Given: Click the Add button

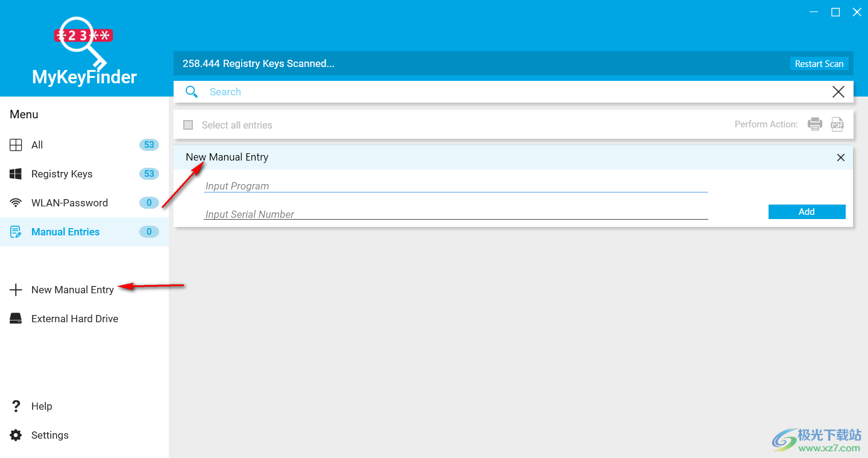Looking at the screenshot, I should tap(807, 212).
